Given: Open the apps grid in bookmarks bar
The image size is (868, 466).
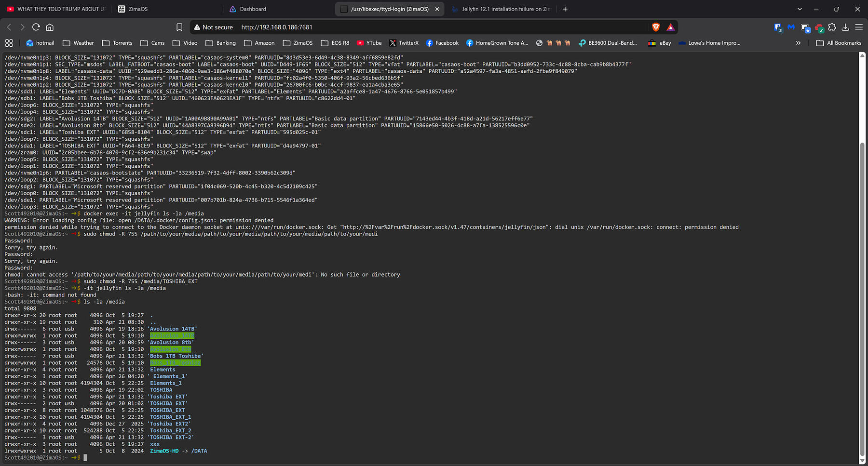Looking at the screenshot, I should [x=9, y=43].
